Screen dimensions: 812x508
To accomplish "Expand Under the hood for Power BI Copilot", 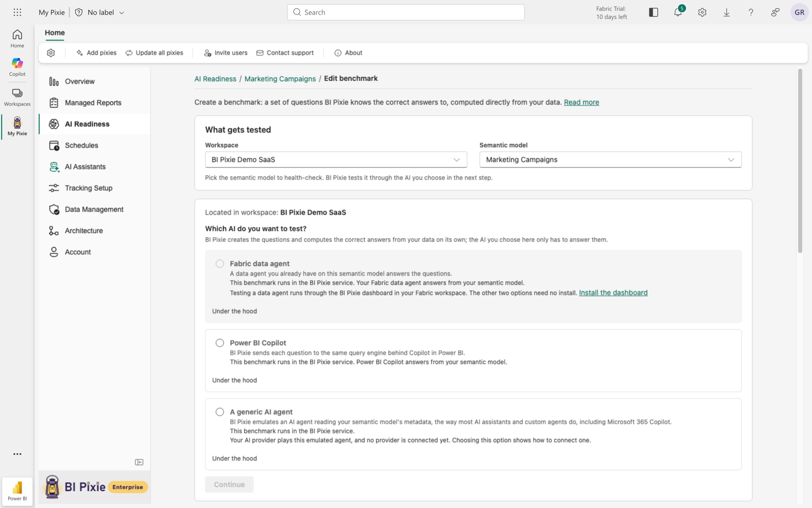I will (x=234, y=380).
